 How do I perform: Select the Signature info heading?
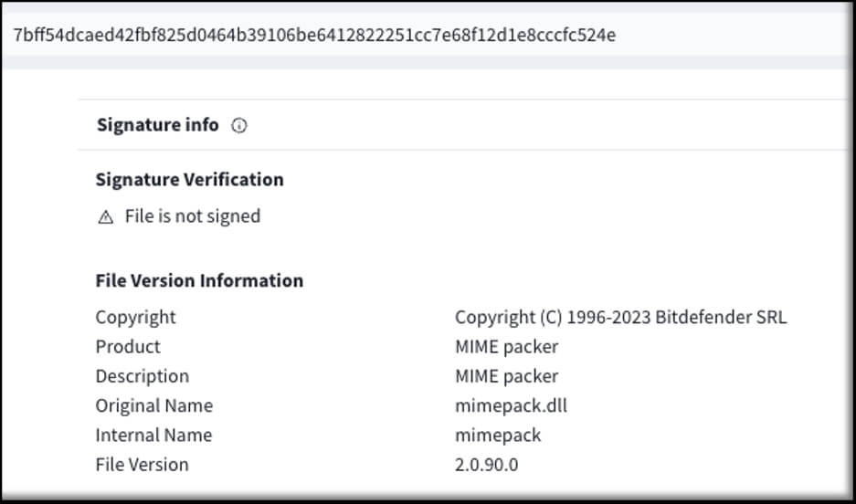[x=157, y=125]
